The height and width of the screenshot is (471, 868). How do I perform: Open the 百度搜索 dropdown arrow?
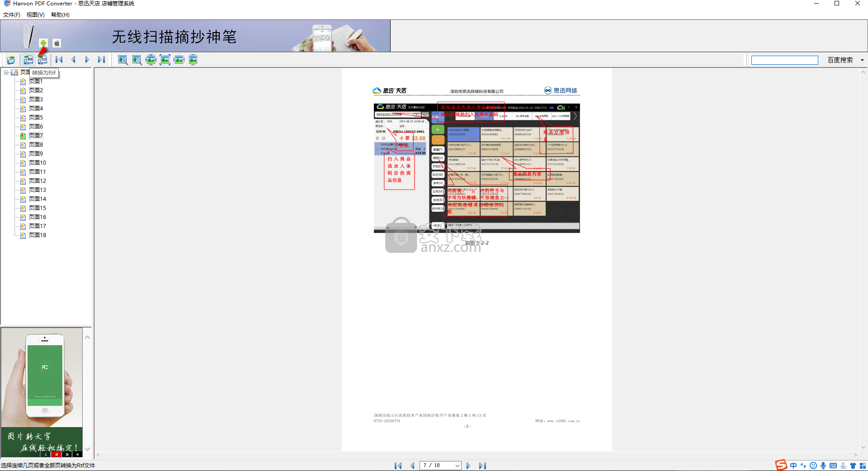click(862, 60)
